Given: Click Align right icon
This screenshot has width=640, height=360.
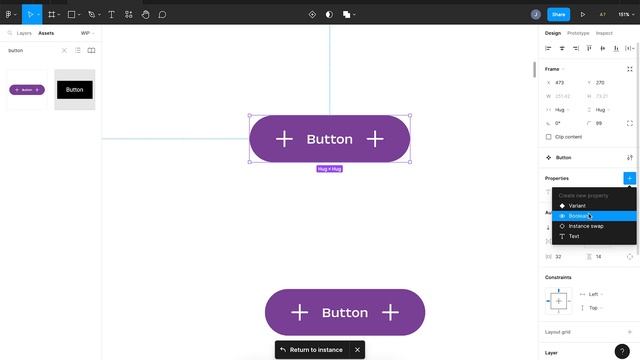Looking at the screenshot, I should pos(576,49).
